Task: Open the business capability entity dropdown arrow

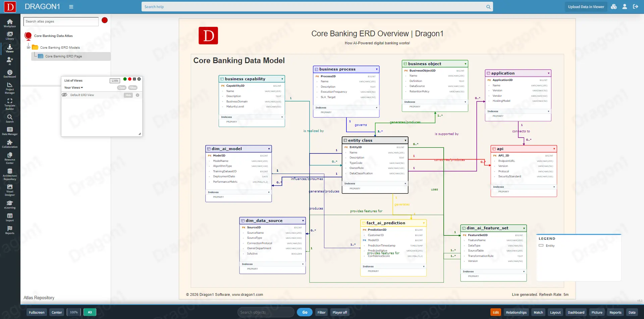Action: point(282,79)
